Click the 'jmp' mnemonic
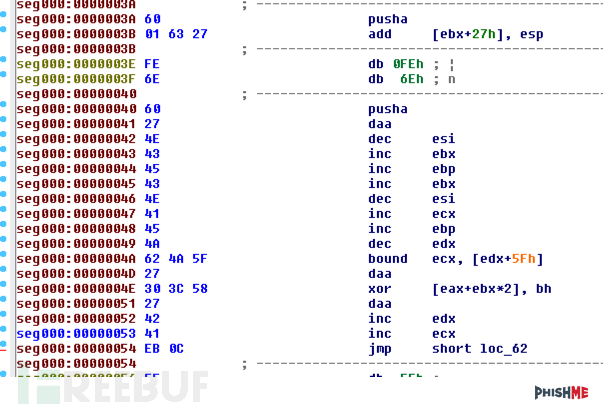 (380, 349)
